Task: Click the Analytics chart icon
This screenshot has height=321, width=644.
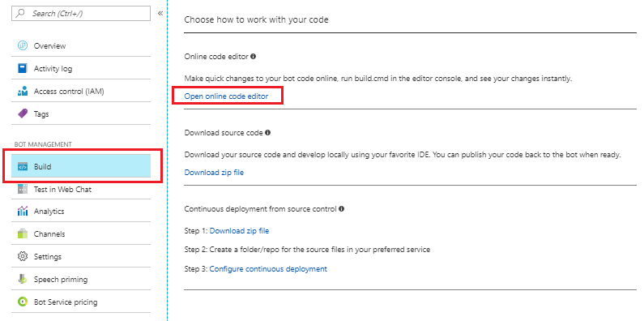Action: coord(22,212)
